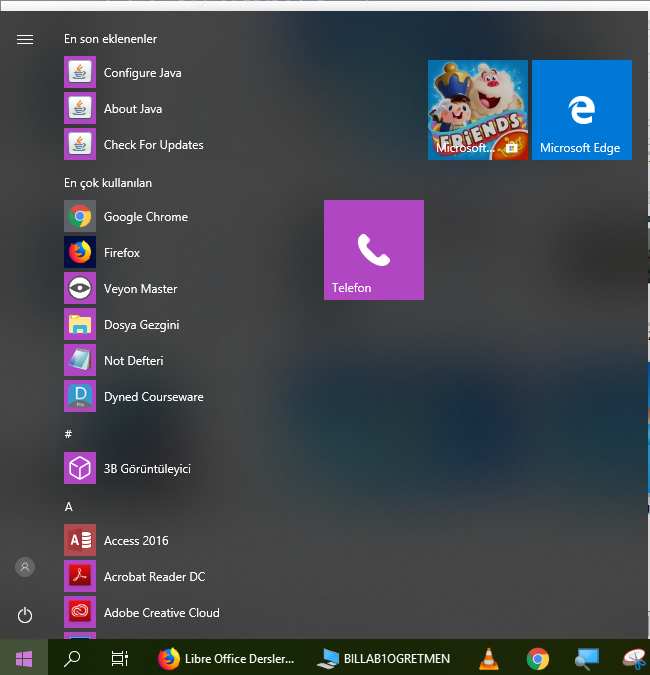The height and width of the screenshot is (675, 650).
Task: Open the Configure Java entry
Action: (142, 73)
